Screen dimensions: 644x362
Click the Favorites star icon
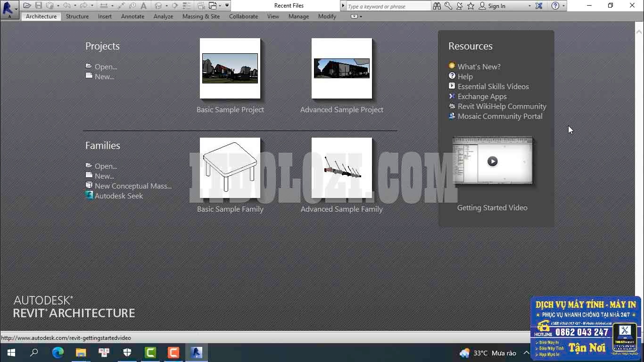[471, 6]
